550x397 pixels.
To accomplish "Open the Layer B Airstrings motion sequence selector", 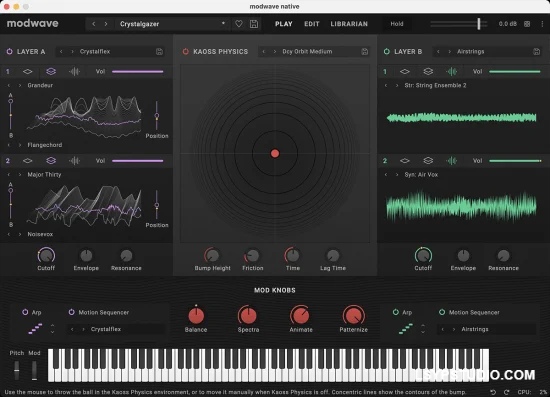I will (x=486, y=329).
